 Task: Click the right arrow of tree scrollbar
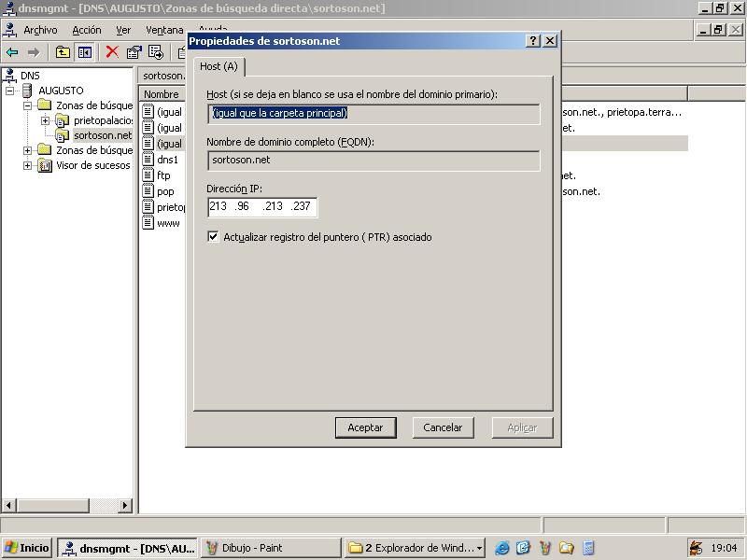point(125,505)
